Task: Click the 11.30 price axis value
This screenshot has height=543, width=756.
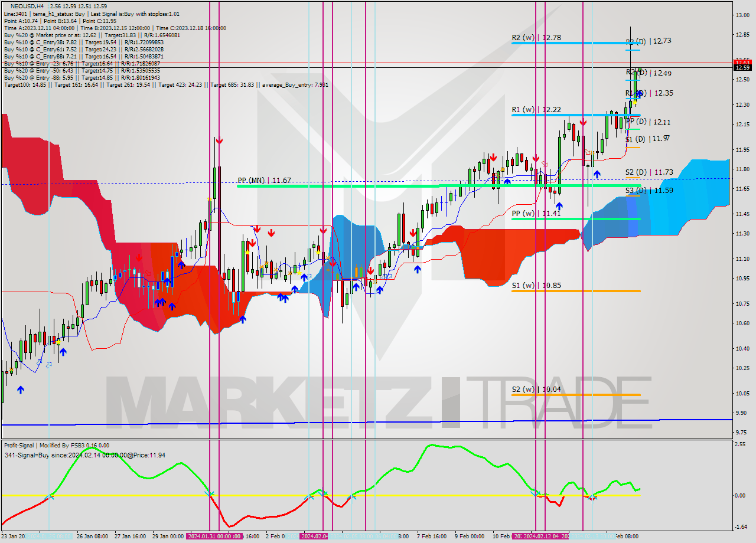Action: (x=742, y=234)
